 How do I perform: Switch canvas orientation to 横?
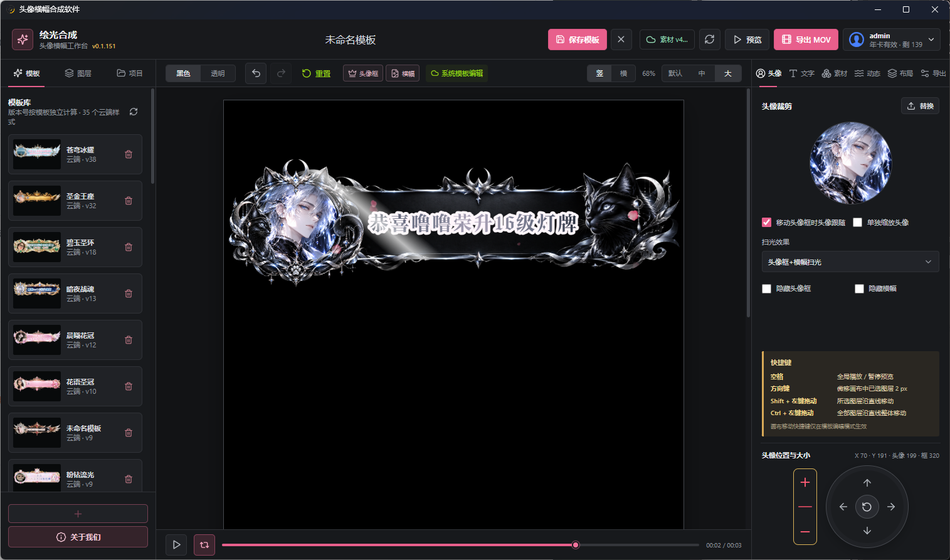pos(623,73)
